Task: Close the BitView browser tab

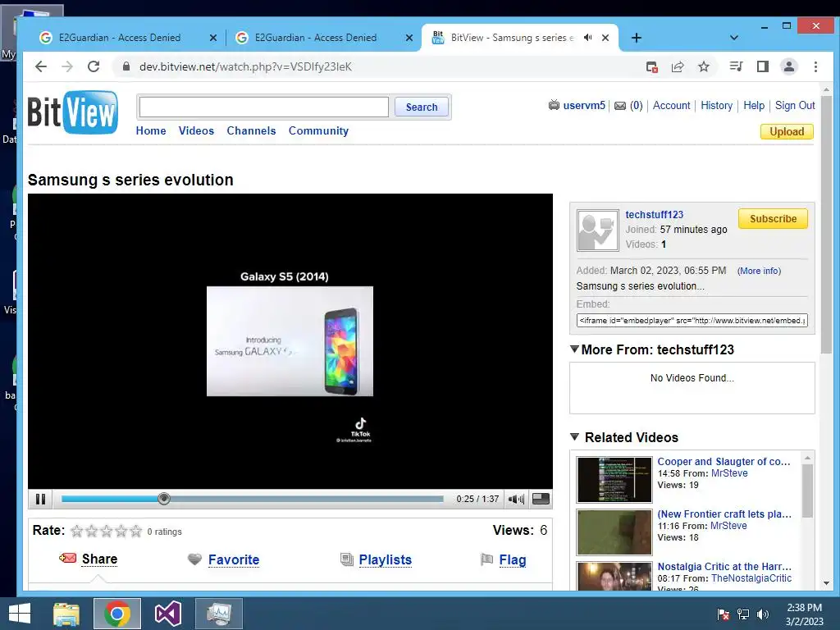Action: [x=605, y=38]
